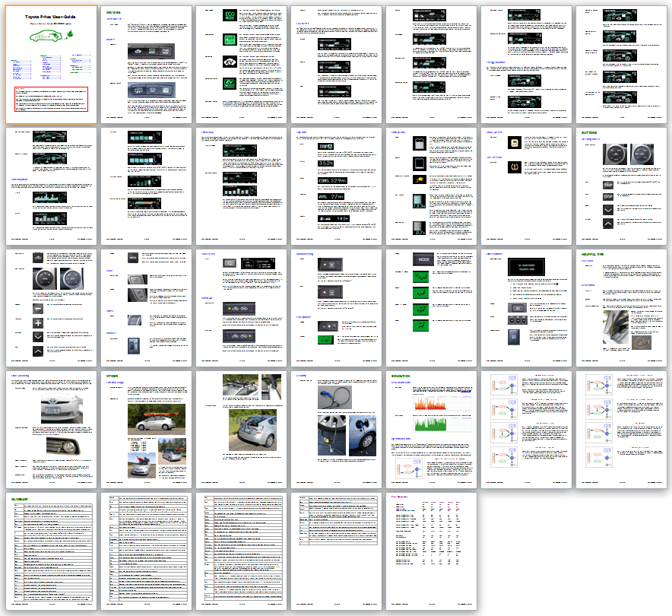
Task: Click the amber master warning indicator icon
Action: coord(515,143)
